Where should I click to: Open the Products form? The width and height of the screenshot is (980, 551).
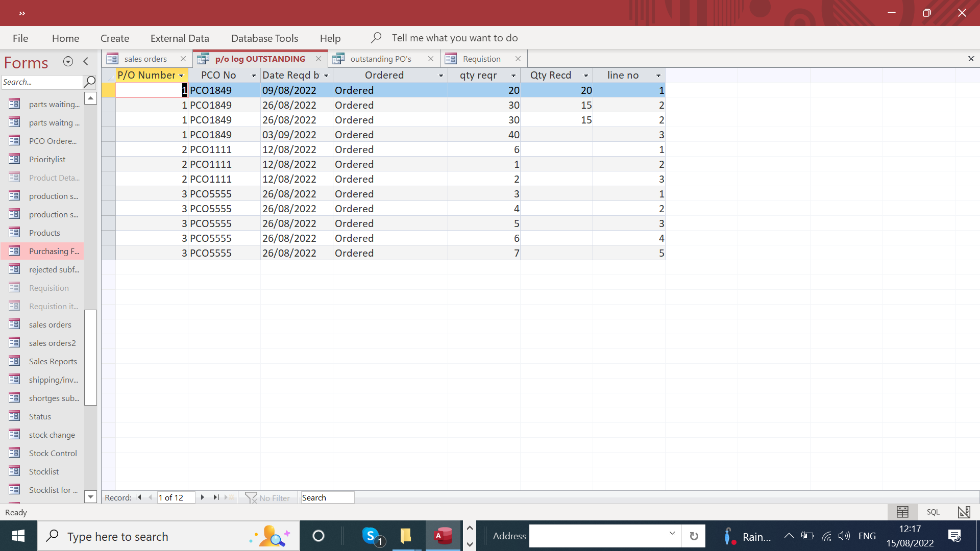point(43,233)
